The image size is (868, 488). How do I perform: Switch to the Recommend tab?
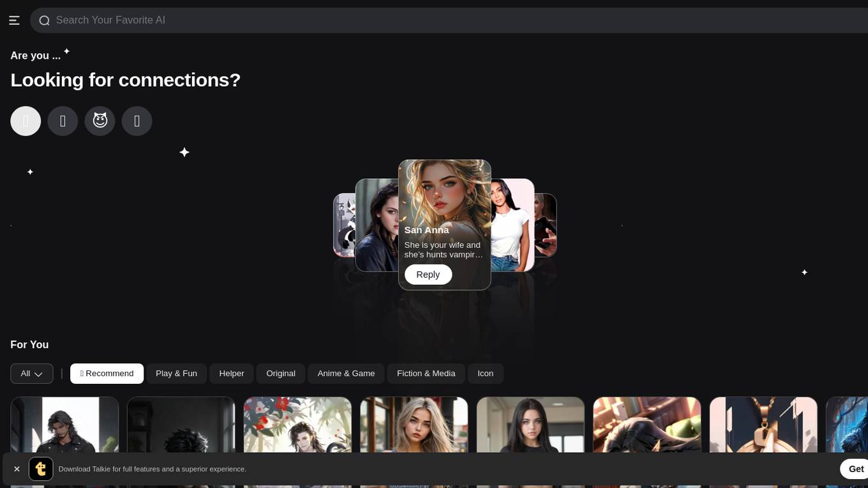point(107,374)
